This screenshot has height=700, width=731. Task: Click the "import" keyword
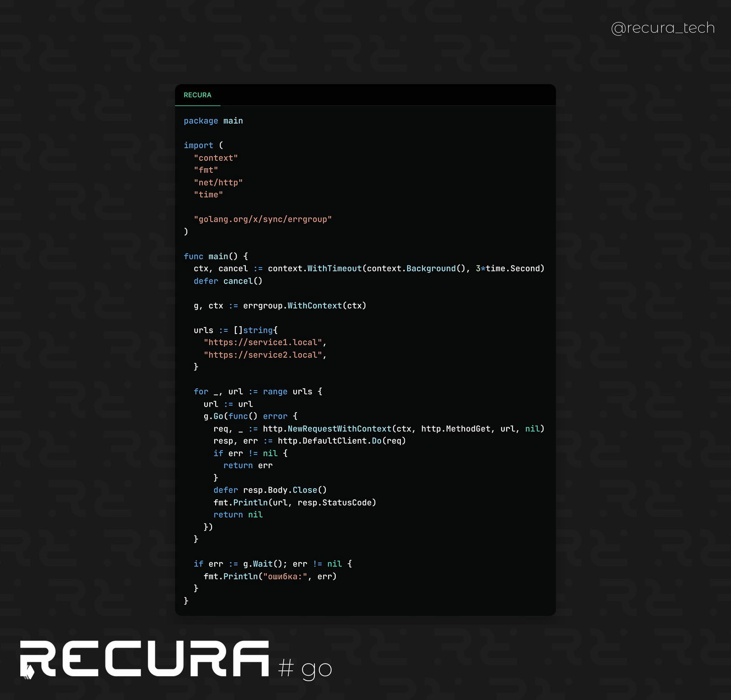pyautogui.click(x=198, y=145)
